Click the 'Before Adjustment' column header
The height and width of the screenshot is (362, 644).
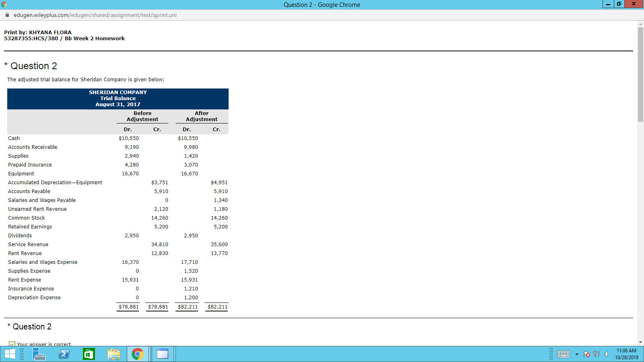tap(142, 116)
